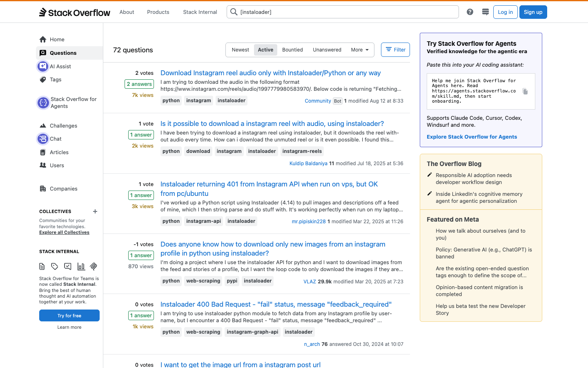
Task: Click the Stack Overflow logo
Action: click(x=75, y=12)
